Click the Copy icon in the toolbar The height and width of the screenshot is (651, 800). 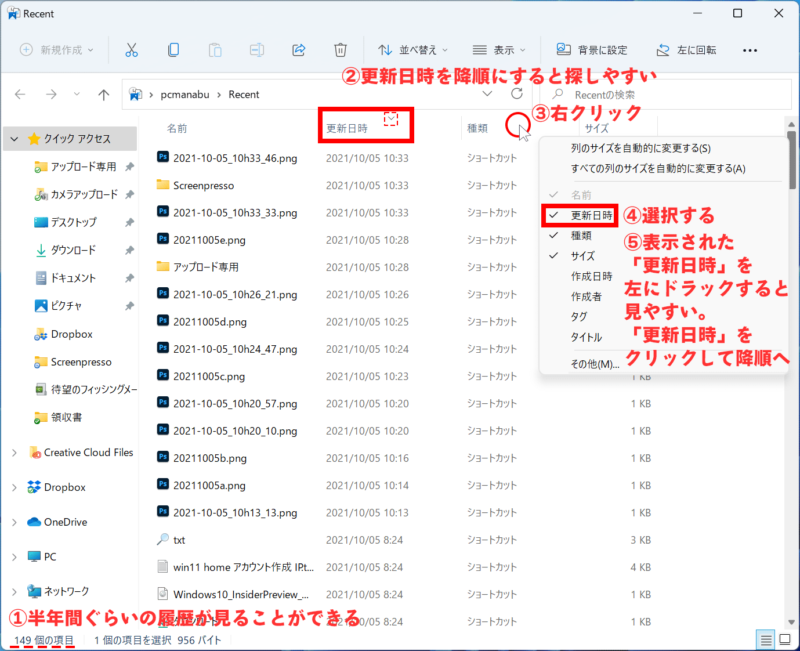[x=172, y=49]
